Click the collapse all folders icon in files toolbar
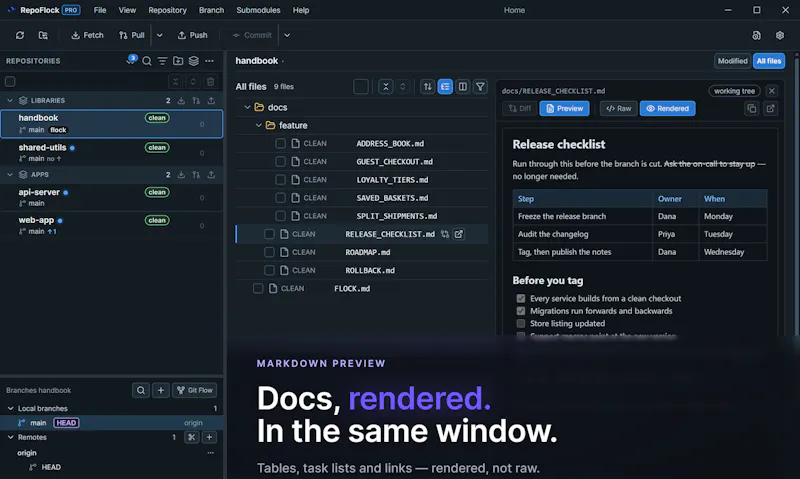800x479 pixels. tap(386, 87)
